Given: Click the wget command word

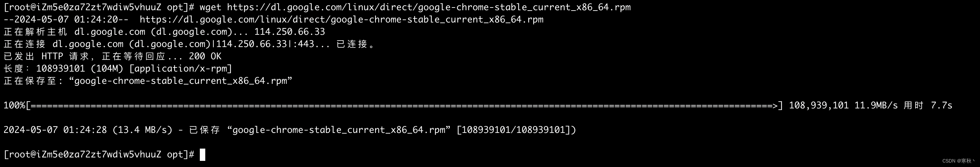Looking at the screenshot, I should click(x=210, y=7).
